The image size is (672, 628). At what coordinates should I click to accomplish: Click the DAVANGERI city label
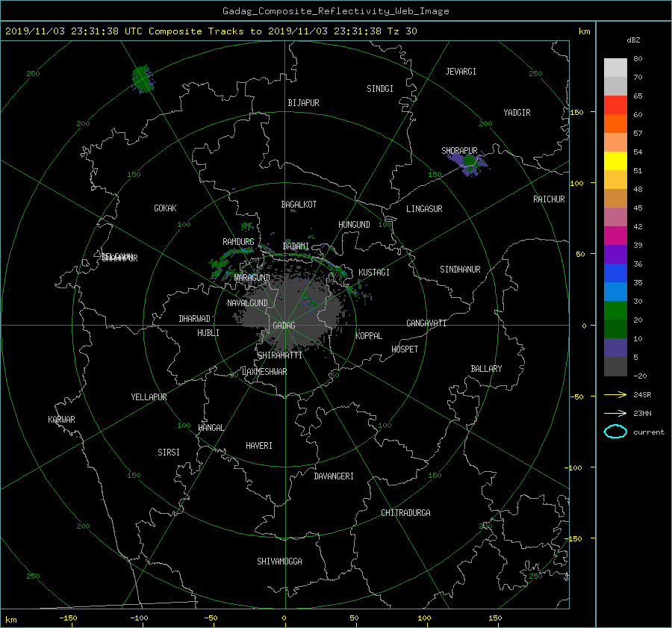pyautogui.click(x=334, y=476)
